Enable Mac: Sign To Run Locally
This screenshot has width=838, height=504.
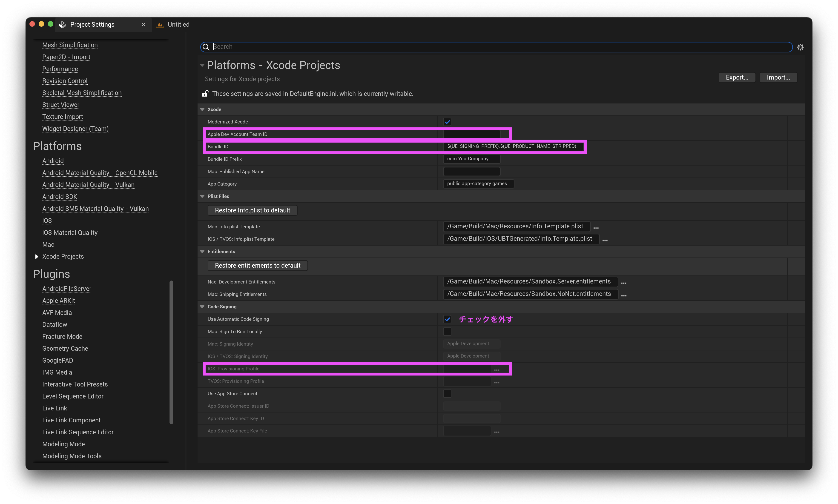[x=447, y=332]
